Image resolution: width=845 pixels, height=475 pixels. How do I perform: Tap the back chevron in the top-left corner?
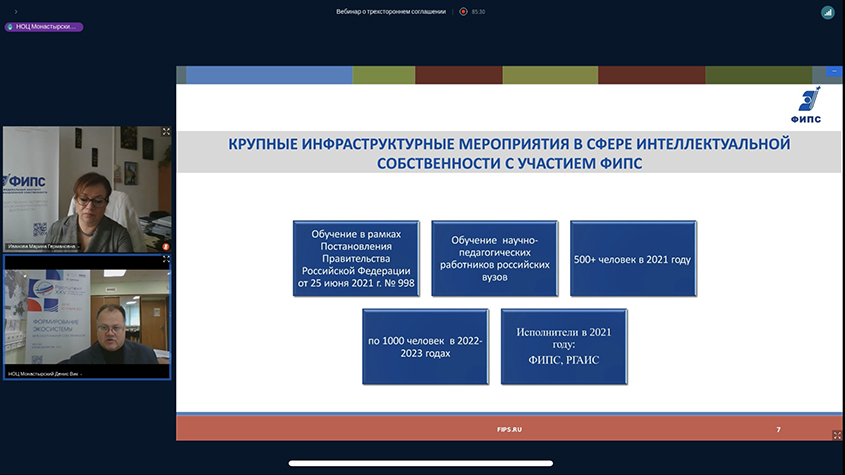[15, 12]
